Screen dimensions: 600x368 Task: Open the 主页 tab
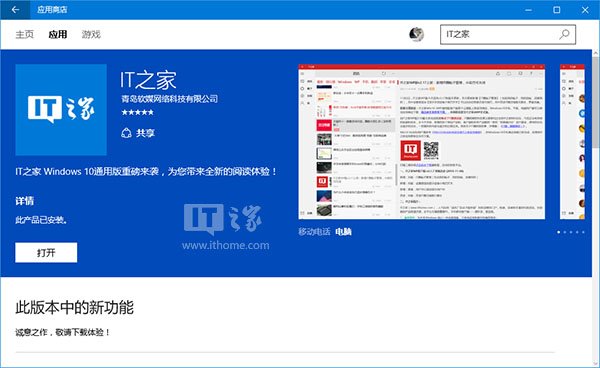tap(24, 34)
